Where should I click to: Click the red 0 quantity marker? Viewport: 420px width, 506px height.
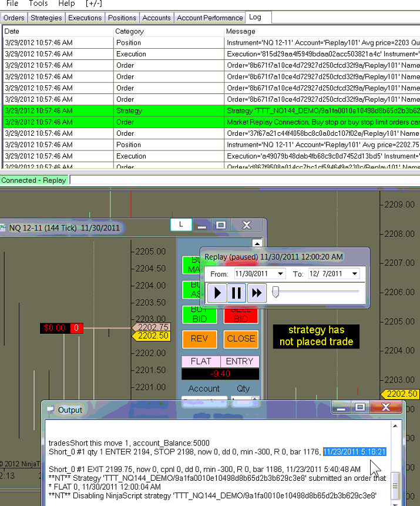[x=76, y=328]
